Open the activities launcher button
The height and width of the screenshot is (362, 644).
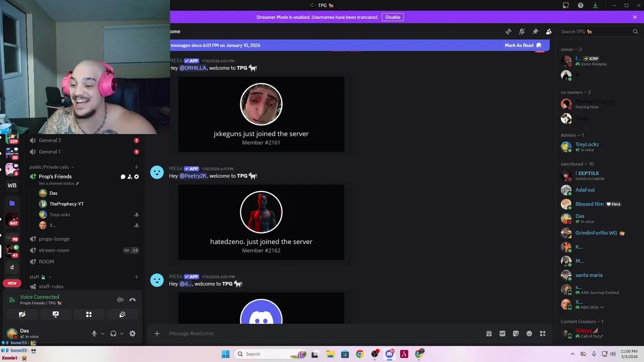point(89,314)
